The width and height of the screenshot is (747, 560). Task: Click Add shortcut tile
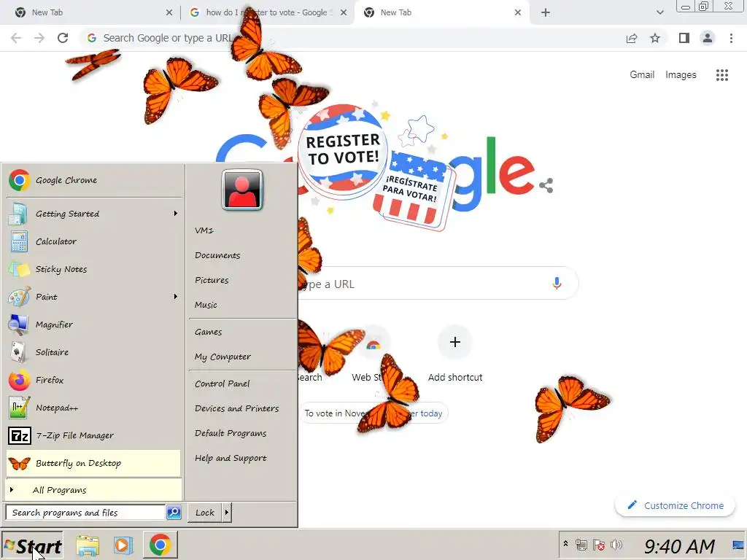click(x=455, y=354)
